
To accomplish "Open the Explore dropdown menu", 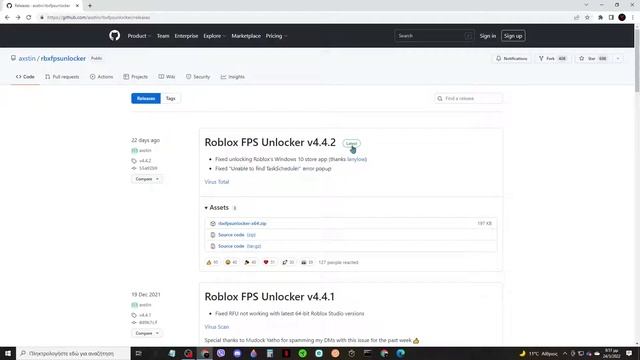I will pos(214,36).
